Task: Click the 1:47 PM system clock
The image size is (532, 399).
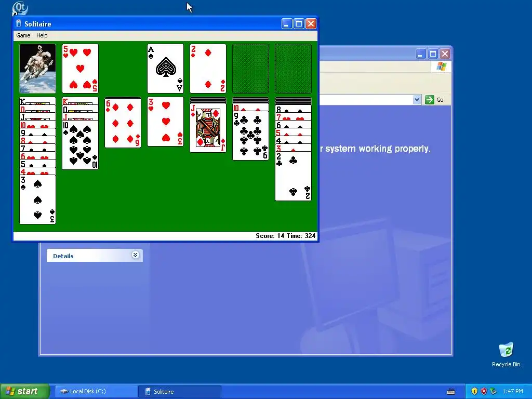Action: point(513,392)
